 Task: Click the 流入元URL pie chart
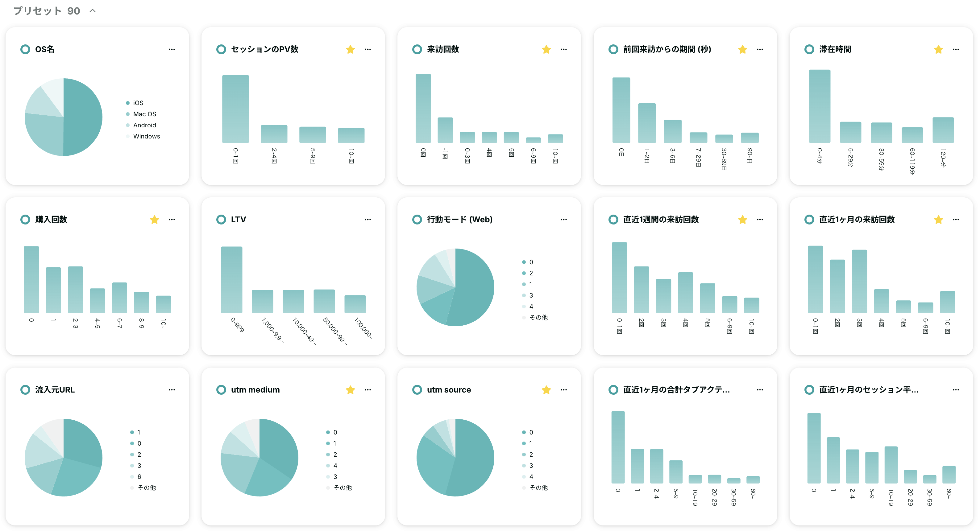click(64, 458)
